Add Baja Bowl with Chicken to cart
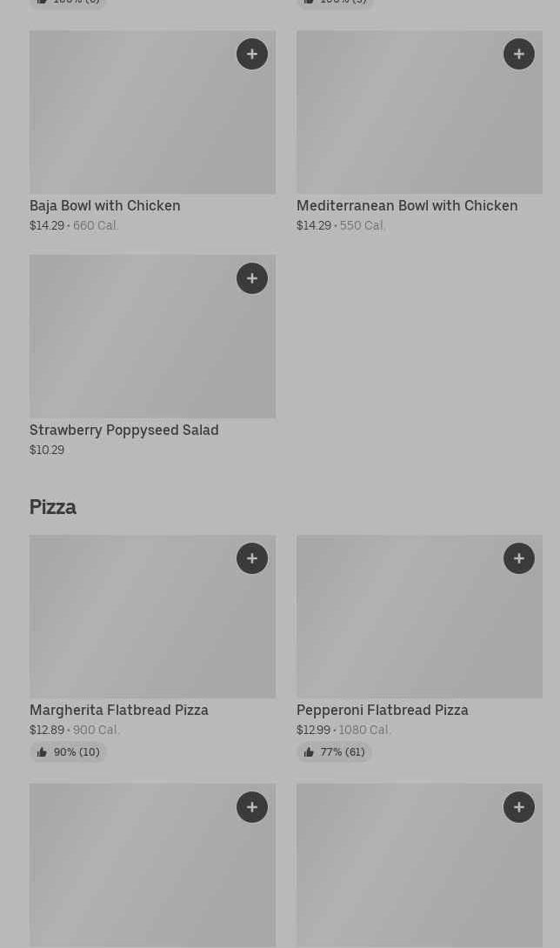 (x=252, y=54)
